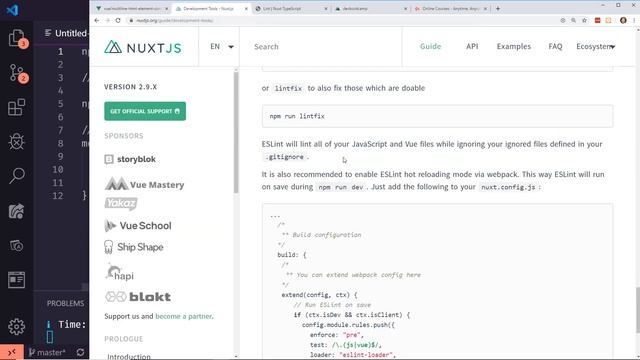Image resolution: width=640 pixels, height=360 pixels.
Task: Click line number 1 in VS Code
Action: (x=60, y=51)
